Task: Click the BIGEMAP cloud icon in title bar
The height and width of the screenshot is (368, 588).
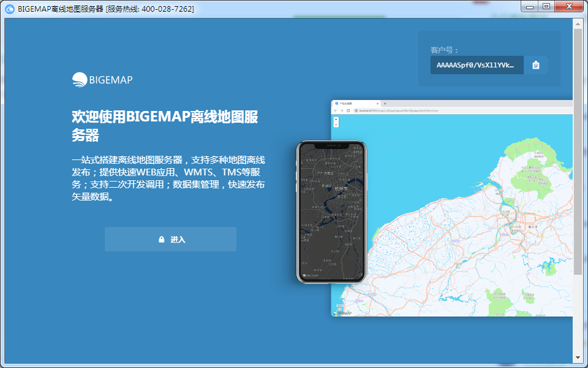Action: click(x=9, y=9)
